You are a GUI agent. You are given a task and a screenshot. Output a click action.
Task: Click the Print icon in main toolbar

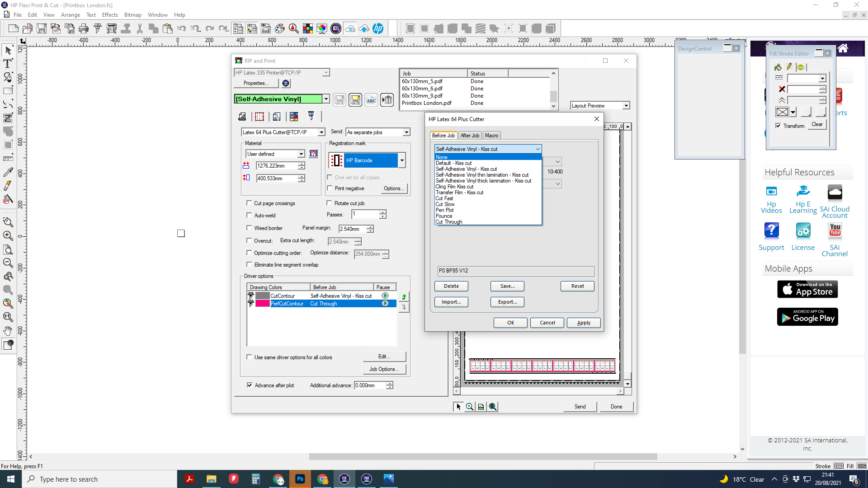(84, 29)
